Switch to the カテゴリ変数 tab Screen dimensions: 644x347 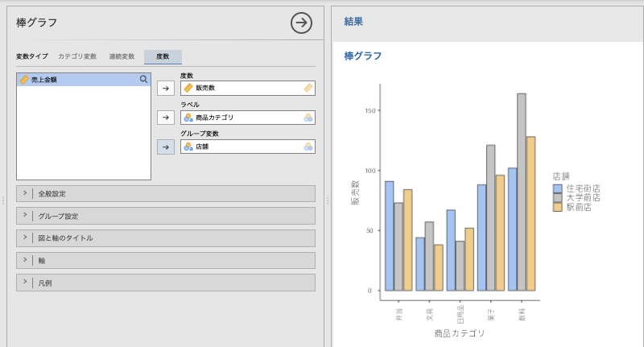point(77,56)
